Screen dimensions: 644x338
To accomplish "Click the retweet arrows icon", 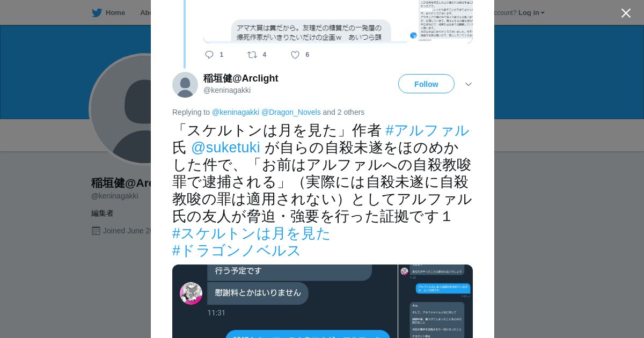I will 252,55.
